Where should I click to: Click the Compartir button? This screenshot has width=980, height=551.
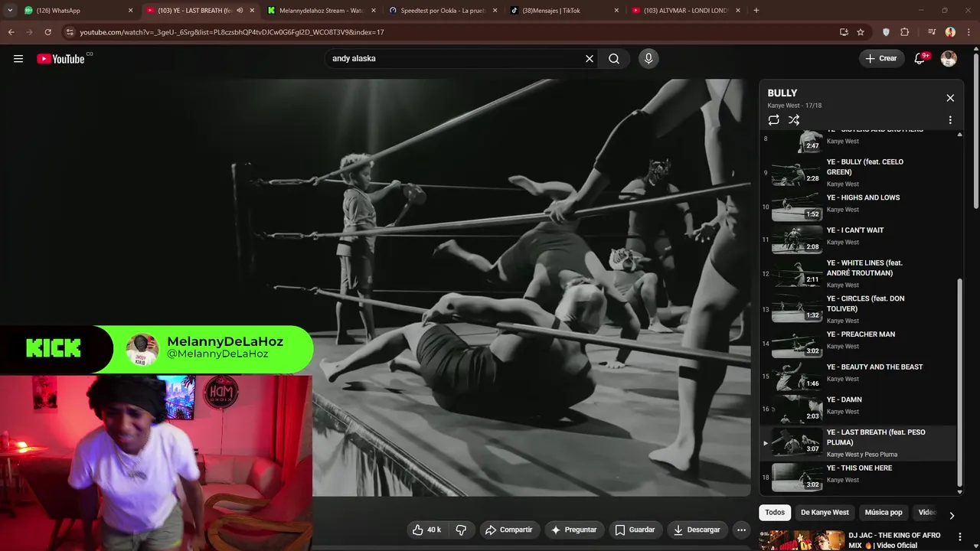tap(508, 530)
